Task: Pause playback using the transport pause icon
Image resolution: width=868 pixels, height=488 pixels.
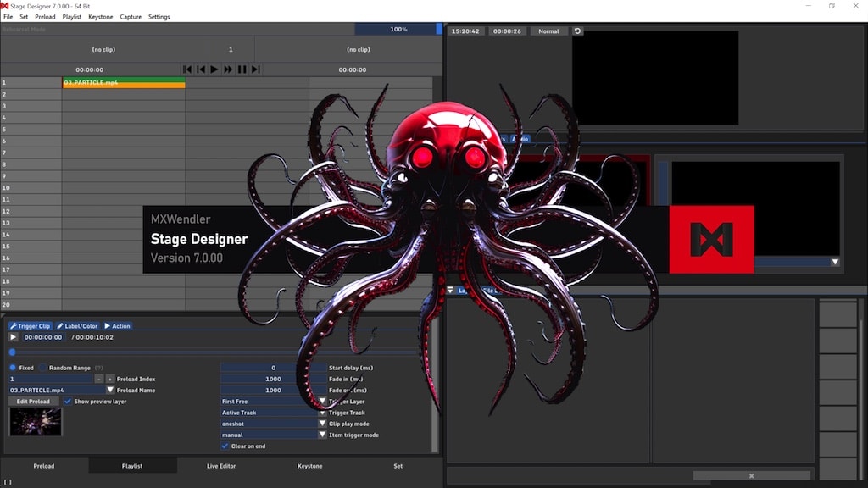Action: click(x=242, y=69)
